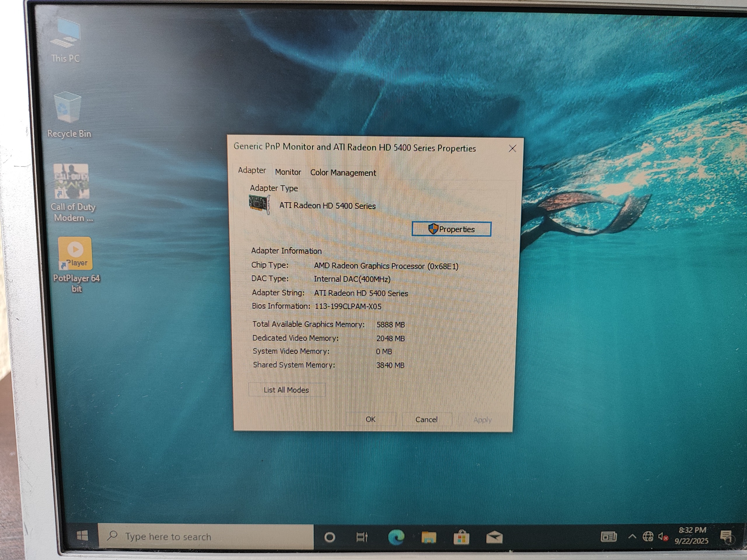Open the network globe tray icon

[x=648, y=536]
